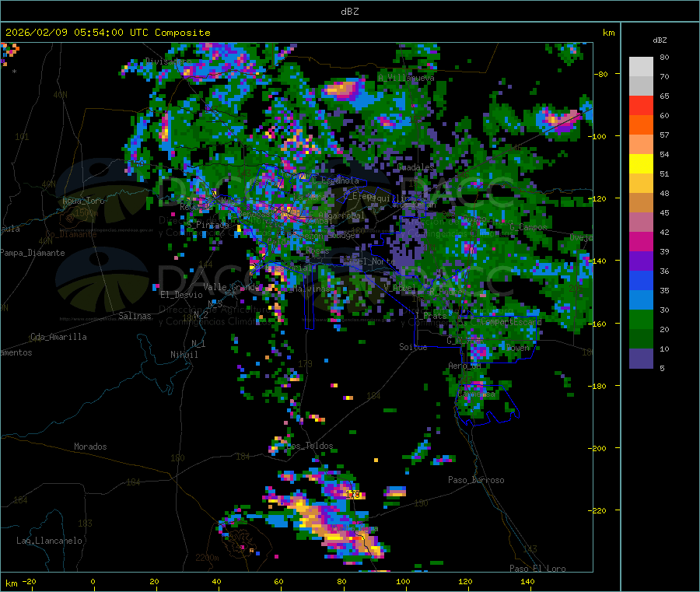Click the bright green 20-30 dBZ swatch

pyautogui.click(x=641, y=320)
